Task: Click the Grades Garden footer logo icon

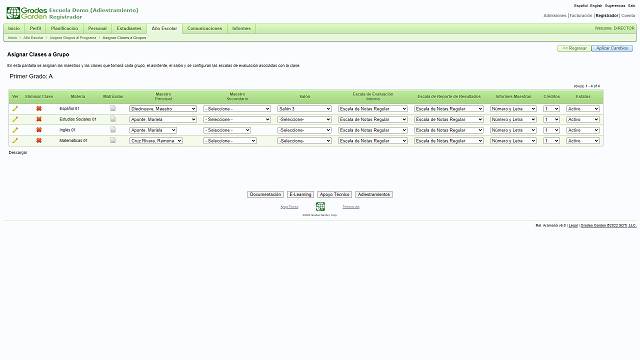Action: [320, 207]
